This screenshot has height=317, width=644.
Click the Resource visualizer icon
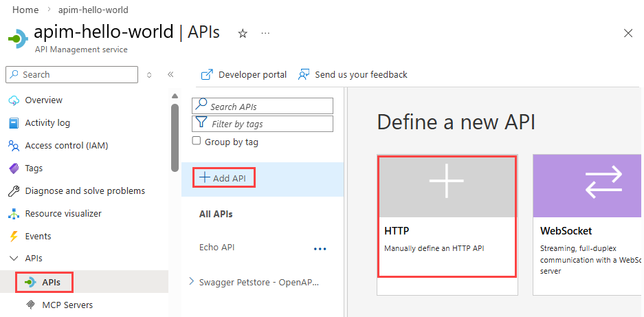coord(14,214)
